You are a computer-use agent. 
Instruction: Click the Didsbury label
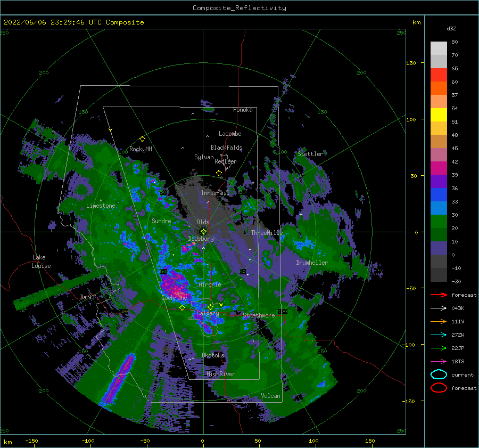click(201, 239)
